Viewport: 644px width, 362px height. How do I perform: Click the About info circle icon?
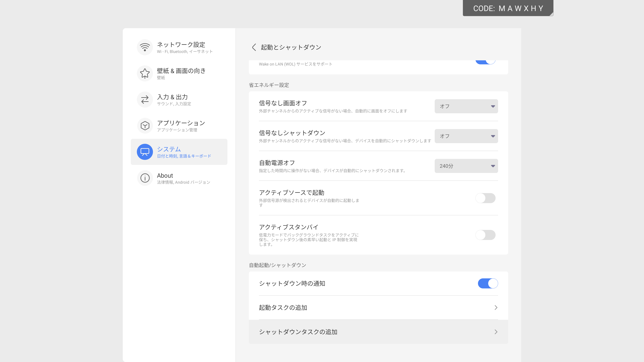[145, 178]
